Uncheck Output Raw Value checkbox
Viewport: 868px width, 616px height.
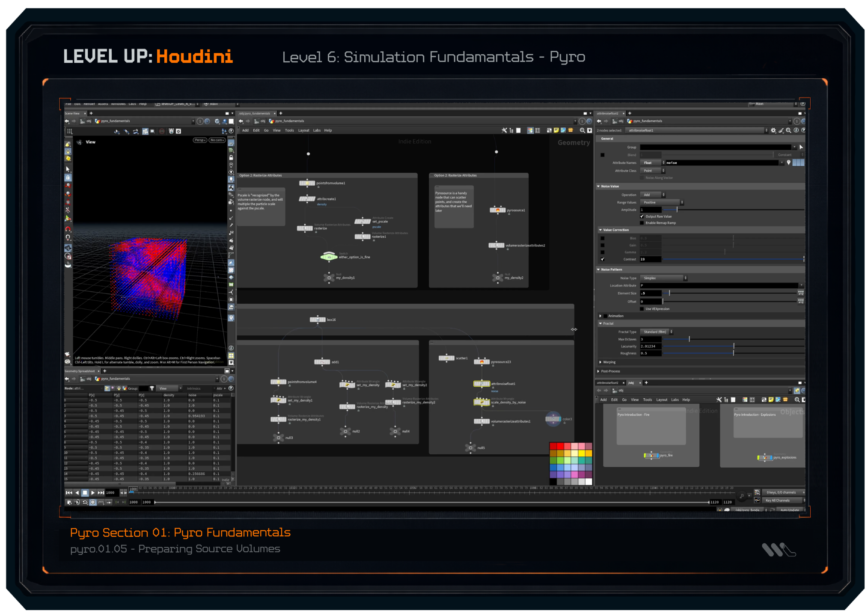click(x=642, y=216)
